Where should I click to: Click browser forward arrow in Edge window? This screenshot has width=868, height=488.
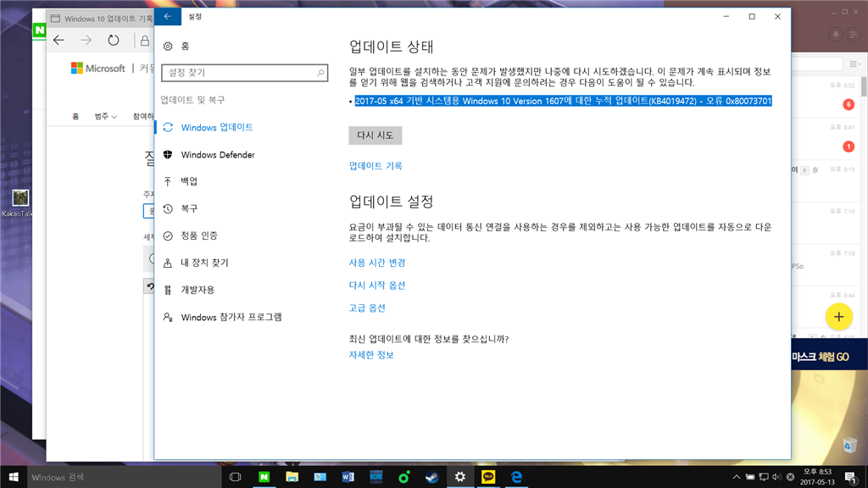click(86, 41)
